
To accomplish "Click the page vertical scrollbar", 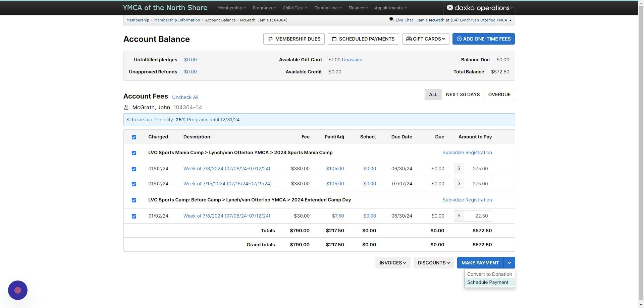I will (x=641, y=154).
